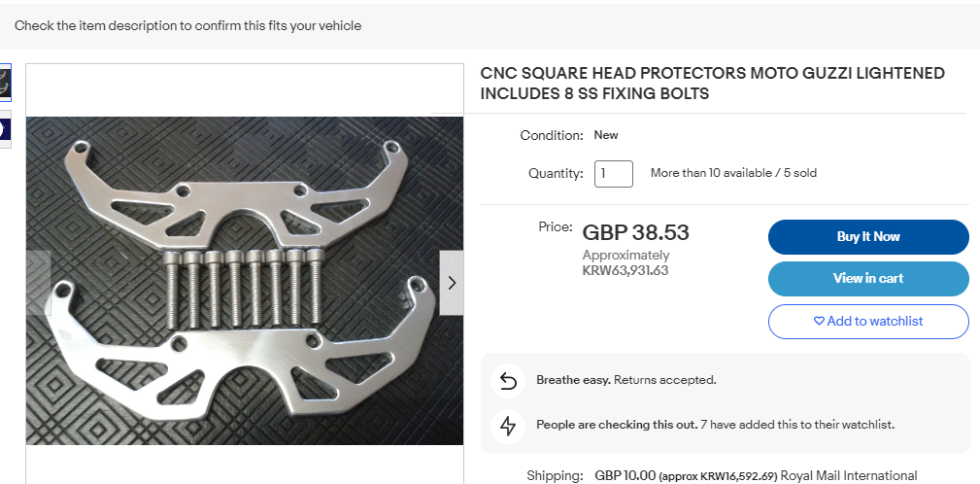Click the 'Check the item description' fitment notice
Viewport: 980px width, 484px height.
click(188, 25)
